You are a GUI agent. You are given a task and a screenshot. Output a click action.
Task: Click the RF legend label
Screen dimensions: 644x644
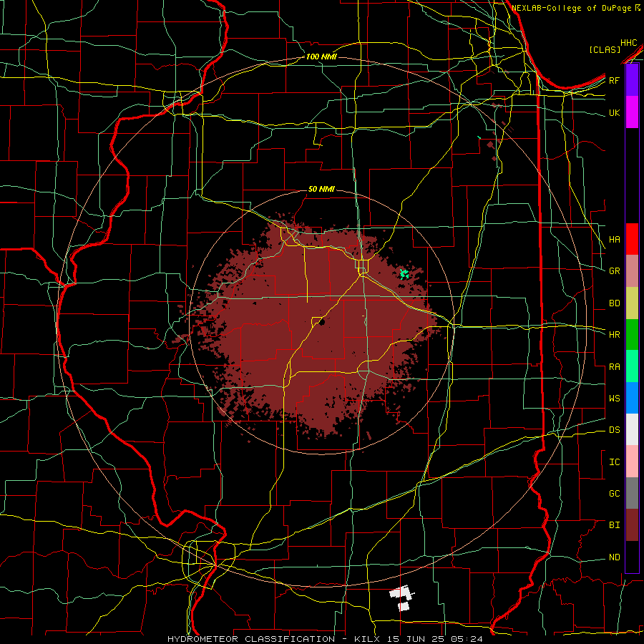(615, 80)
